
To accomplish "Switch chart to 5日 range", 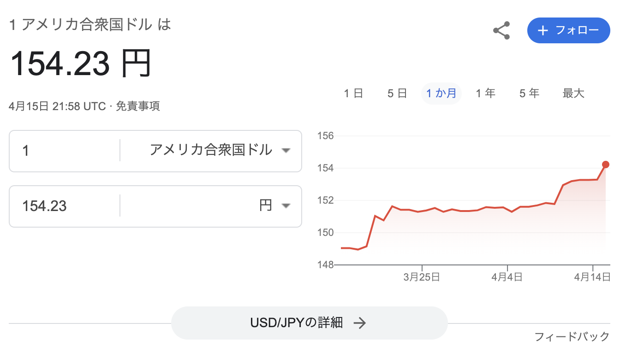I will click(397, 94).
